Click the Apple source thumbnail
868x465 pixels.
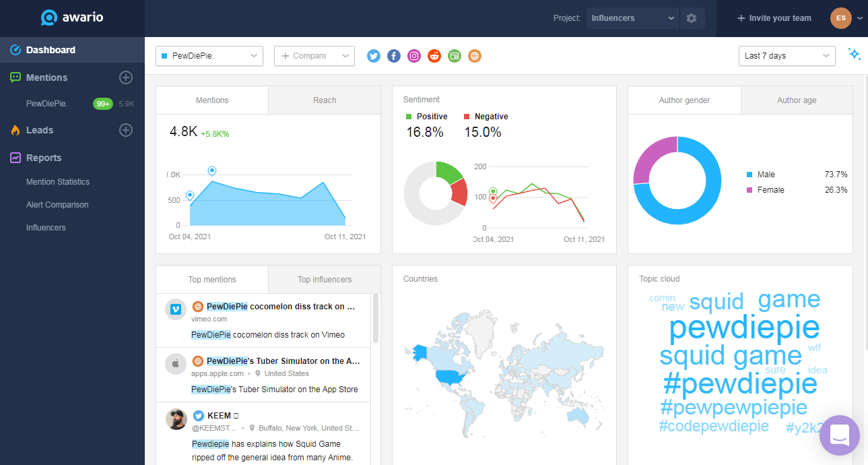click(x=176, y=364)
